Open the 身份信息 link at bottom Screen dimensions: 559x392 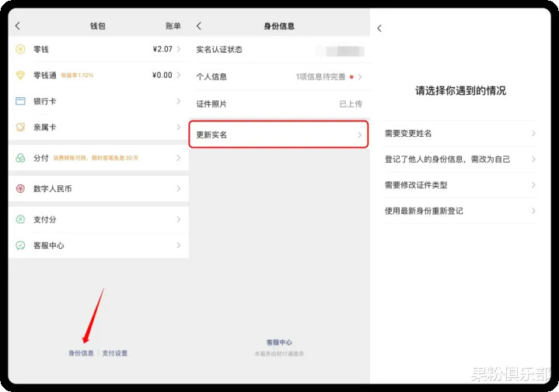(81, 353)
